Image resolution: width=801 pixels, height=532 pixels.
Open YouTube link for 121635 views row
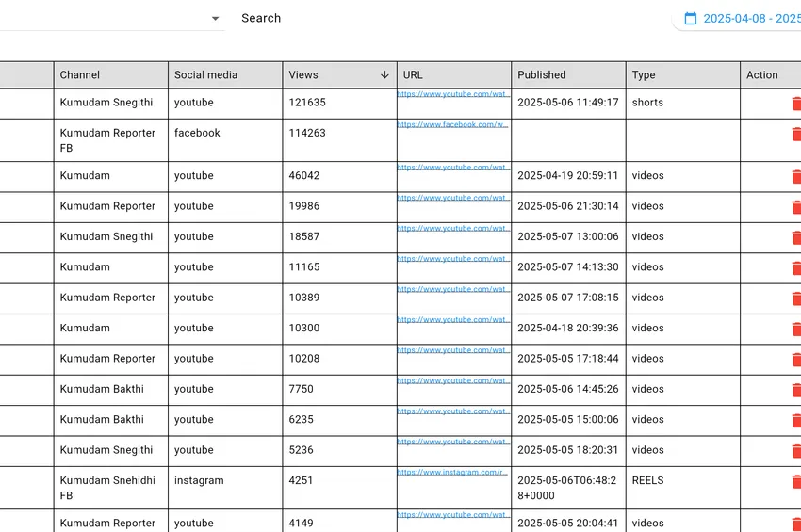tap(453, 94)
